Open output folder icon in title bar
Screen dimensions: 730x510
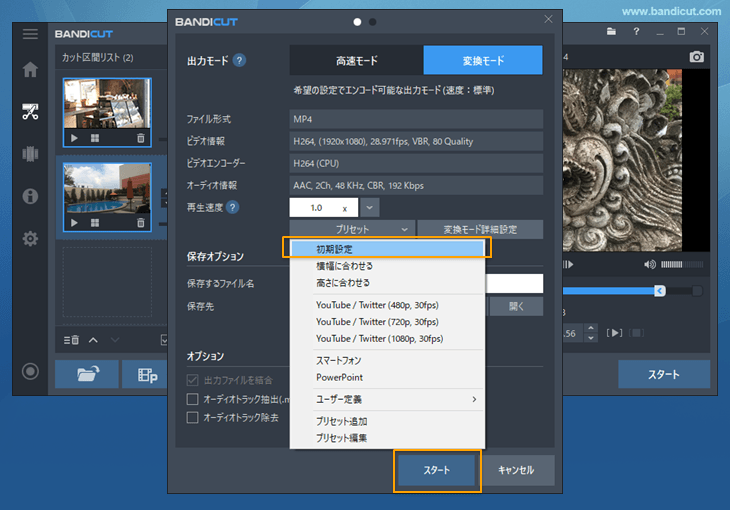(611, 32)
